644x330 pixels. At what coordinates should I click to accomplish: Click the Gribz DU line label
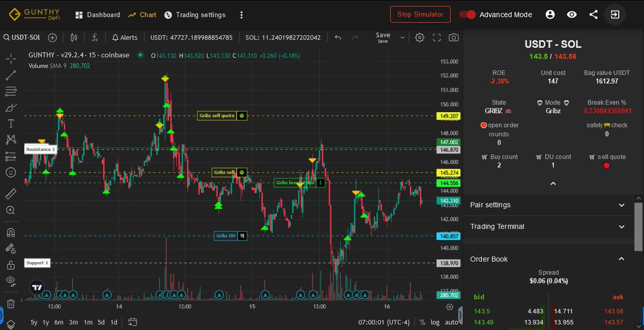[230, 236]
